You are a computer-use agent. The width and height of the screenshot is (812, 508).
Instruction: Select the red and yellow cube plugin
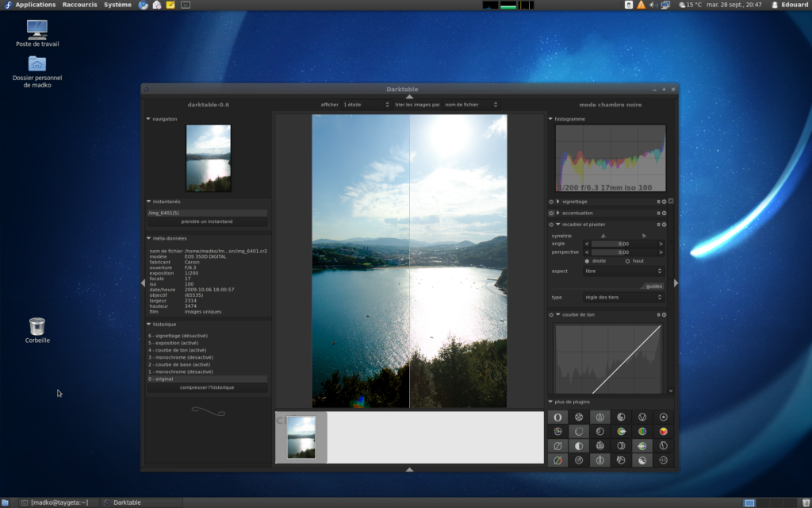[x=664, y=431]
